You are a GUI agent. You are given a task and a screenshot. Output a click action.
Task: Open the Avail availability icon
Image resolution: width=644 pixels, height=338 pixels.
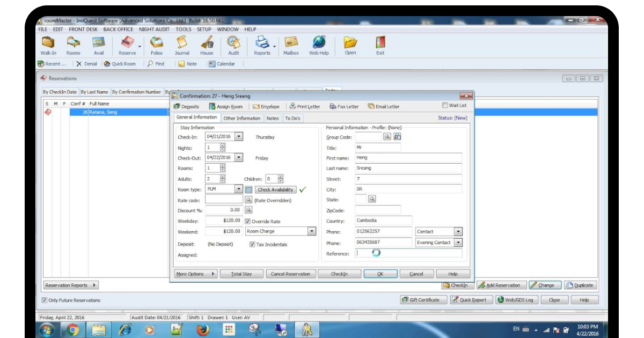tap(99, 46)
